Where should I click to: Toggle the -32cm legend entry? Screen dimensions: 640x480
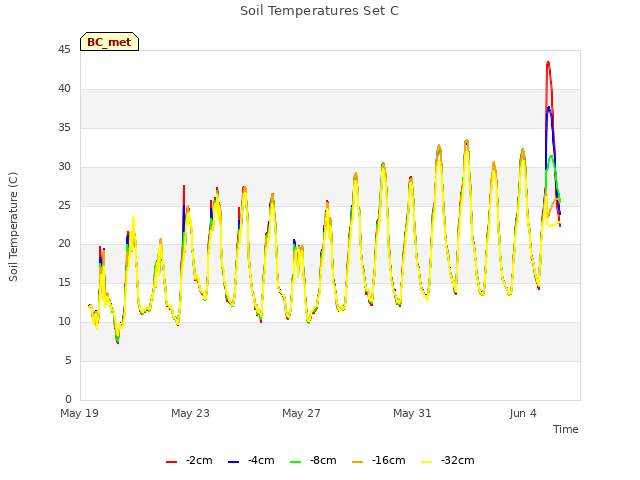pos(447,460)
